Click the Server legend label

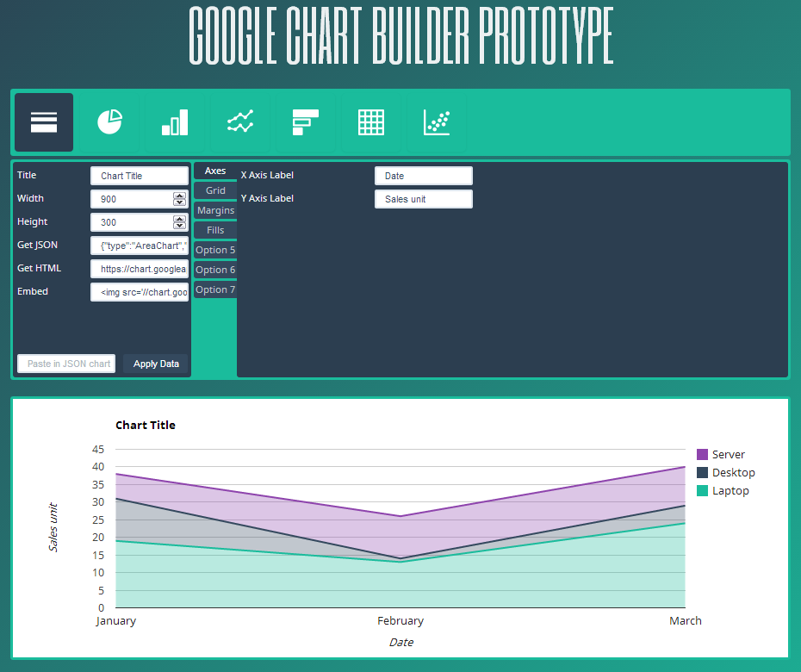point(729,454)
